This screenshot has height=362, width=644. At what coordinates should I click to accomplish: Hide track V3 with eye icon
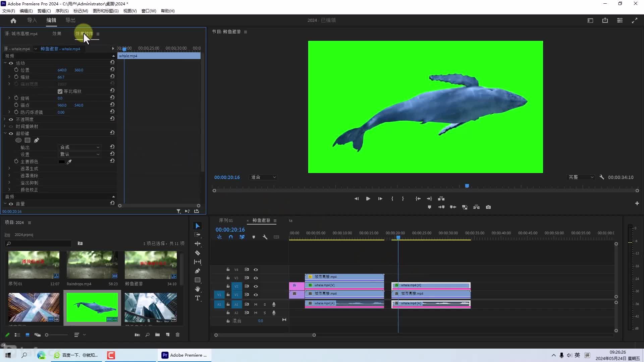point(256,278)
